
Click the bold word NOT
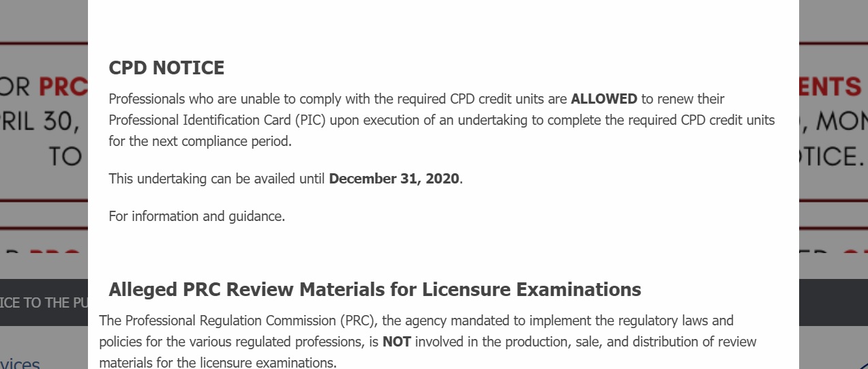tap(396, 342)
